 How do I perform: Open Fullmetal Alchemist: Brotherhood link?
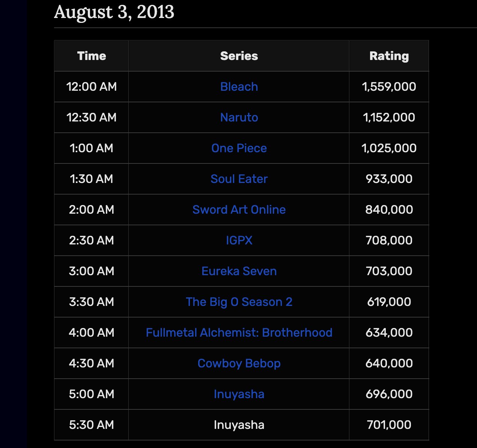point(239,333)
